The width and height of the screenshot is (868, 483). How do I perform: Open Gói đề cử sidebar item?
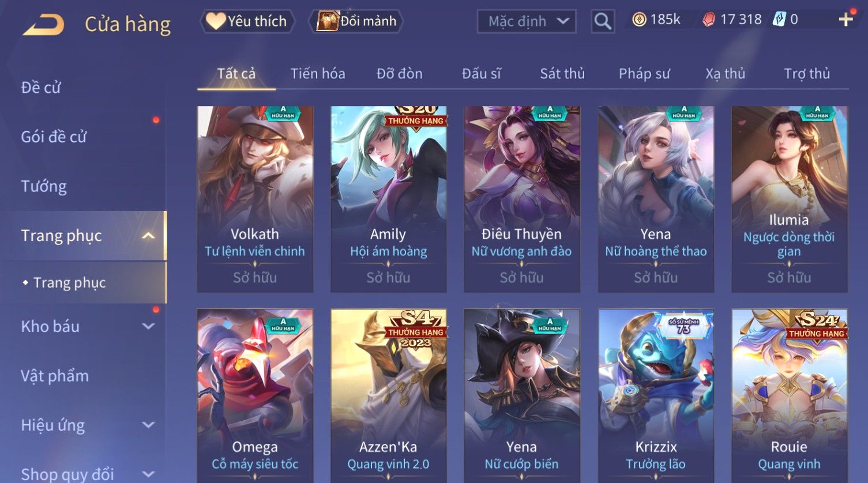click(x=54, y=137)
